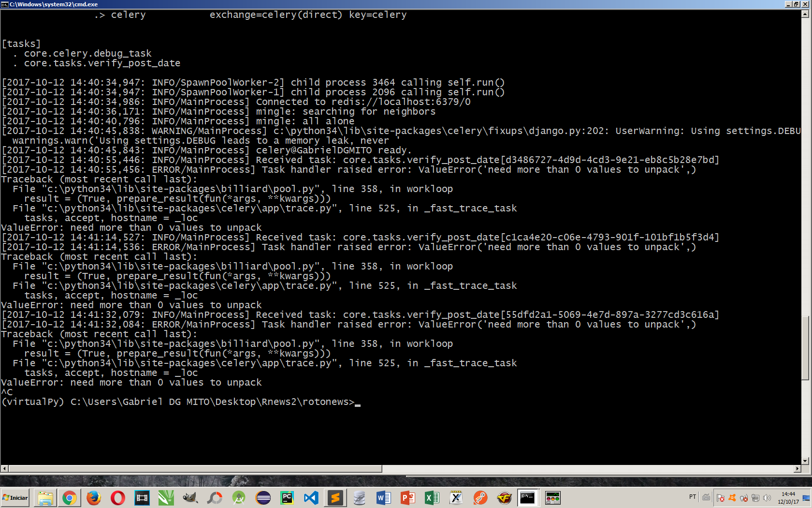Click the 14:40:55,456 ERROR log line
812x508 pixels.
click(x=349, y=170)
